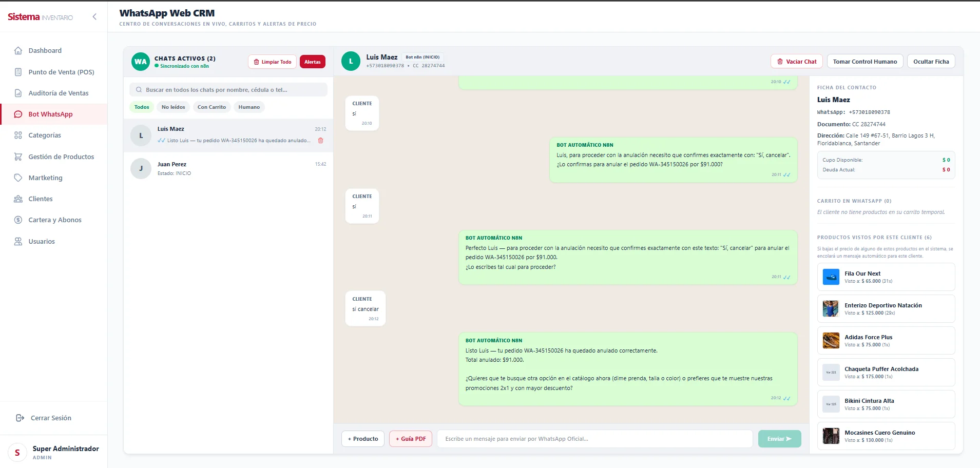980x468 pixels.
Task: Click the Usuarios icon in the sidebar
Action: coord(18,241)
